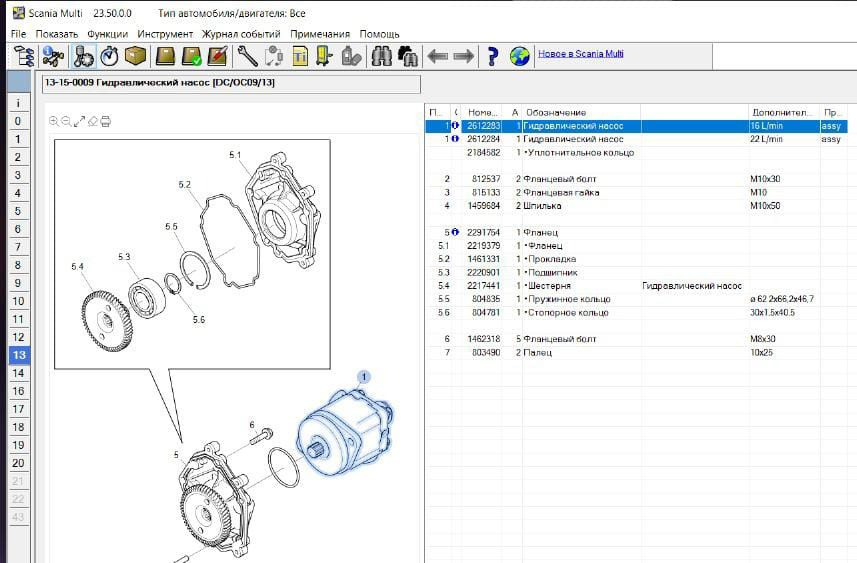Select the 'i' info tab in sidebar
This screenshot has width=857, height=563.
point(17,102)
